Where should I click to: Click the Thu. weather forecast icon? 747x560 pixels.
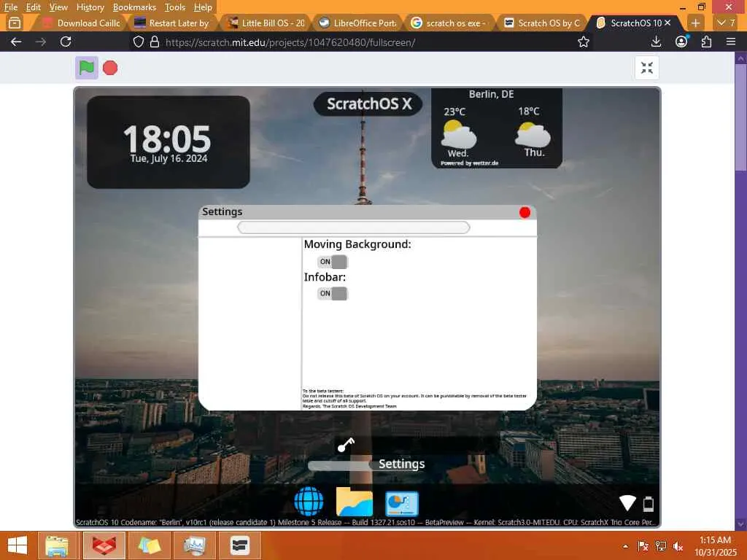[533, 135]
